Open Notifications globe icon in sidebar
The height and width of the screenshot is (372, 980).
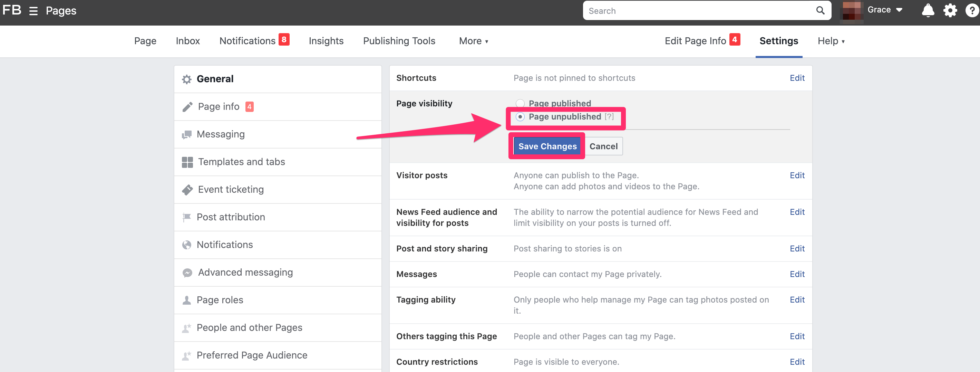tap(187, 245)
